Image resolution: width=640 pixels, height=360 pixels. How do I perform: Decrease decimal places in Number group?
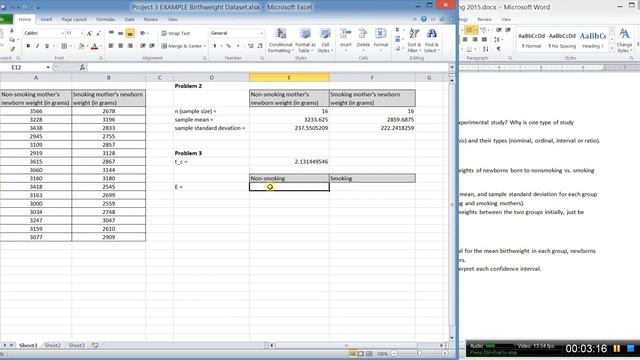[260, 46]
